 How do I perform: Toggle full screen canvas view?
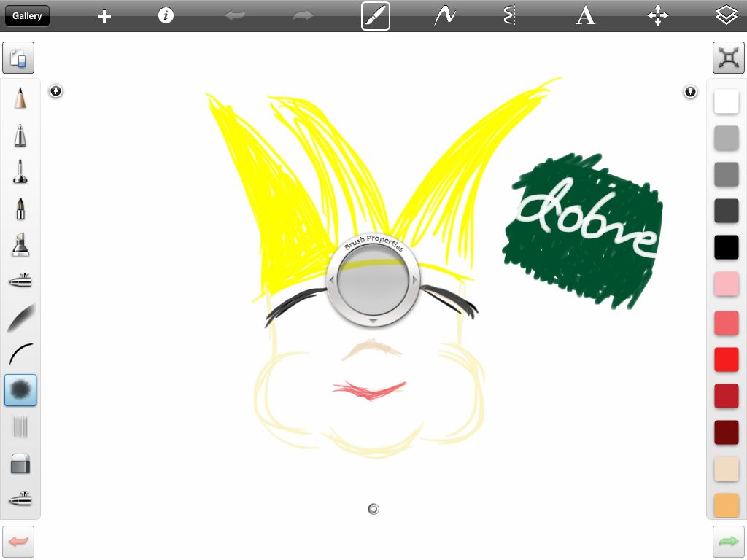coord(729,58)
